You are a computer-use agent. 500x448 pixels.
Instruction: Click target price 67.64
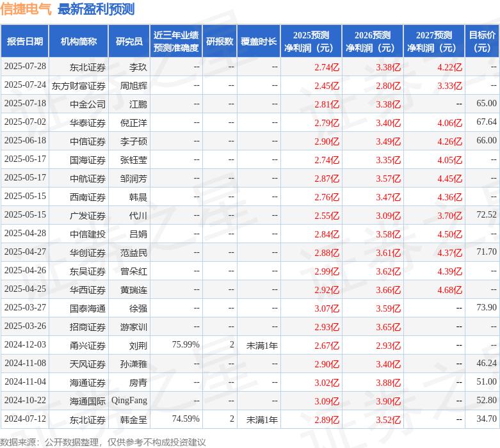click(487, 122)
